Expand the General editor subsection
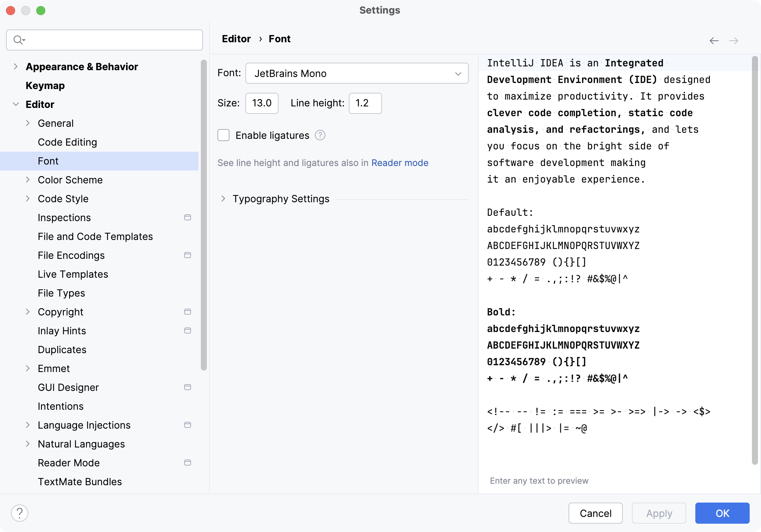Viewport: 761px width, 532px height. click(x=29, y=123)
